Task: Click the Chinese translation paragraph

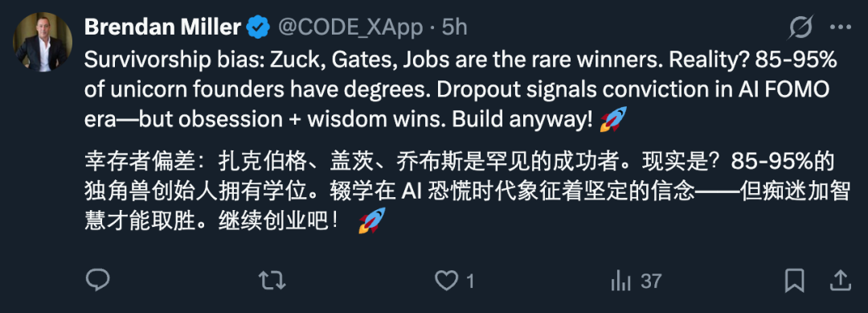Action: [468, 192]
